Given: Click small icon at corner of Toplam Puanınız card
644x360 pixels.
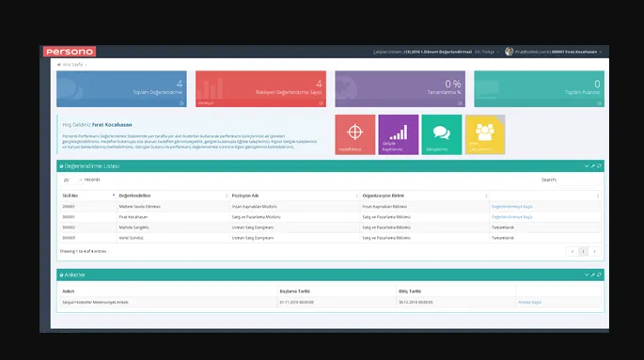Looking at the screenshot, I should [599, 103].
